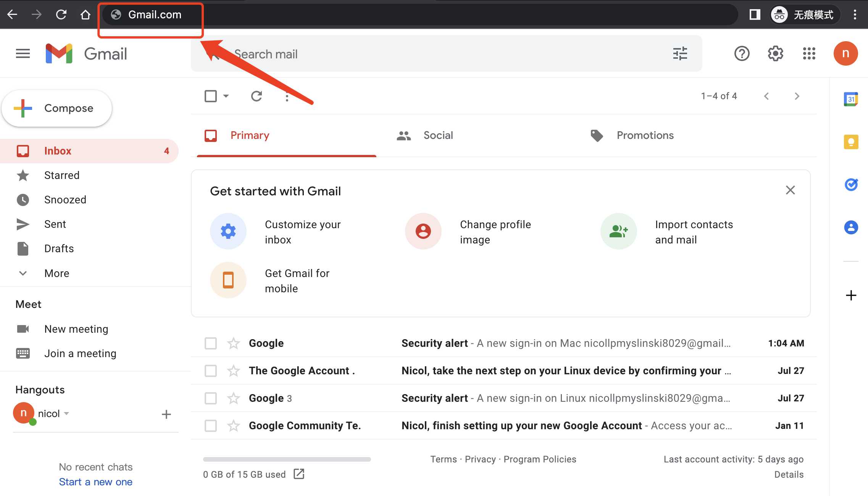This screenshot has height=496, width=868.
Task: Open search filter options
Action: [x=680, y=53]
